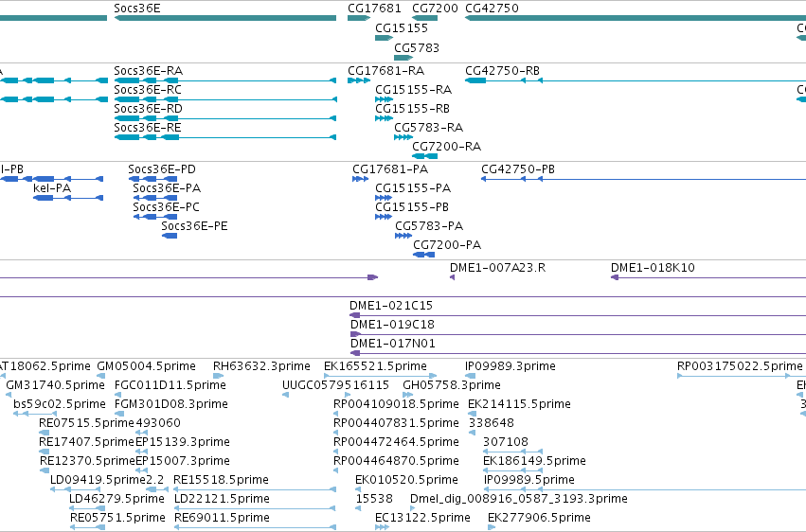The width and height of the screenshot is (806, 532).
Task: Click transcript CG42750-RB
Action: (503, 71)
